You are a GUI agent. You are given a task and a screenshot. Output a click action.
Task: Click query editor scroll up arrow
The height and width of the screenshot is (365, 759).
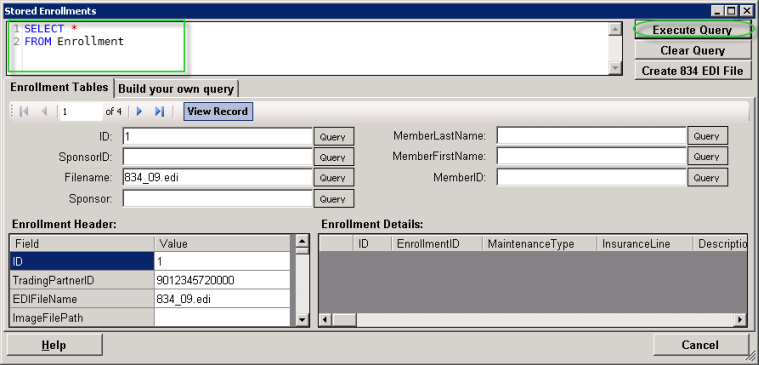coord(615,29)
